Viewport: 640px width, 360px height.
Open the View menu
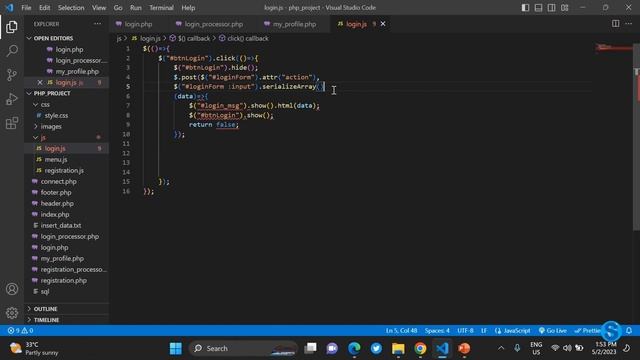pyautogui.click(x=99, y=8)
